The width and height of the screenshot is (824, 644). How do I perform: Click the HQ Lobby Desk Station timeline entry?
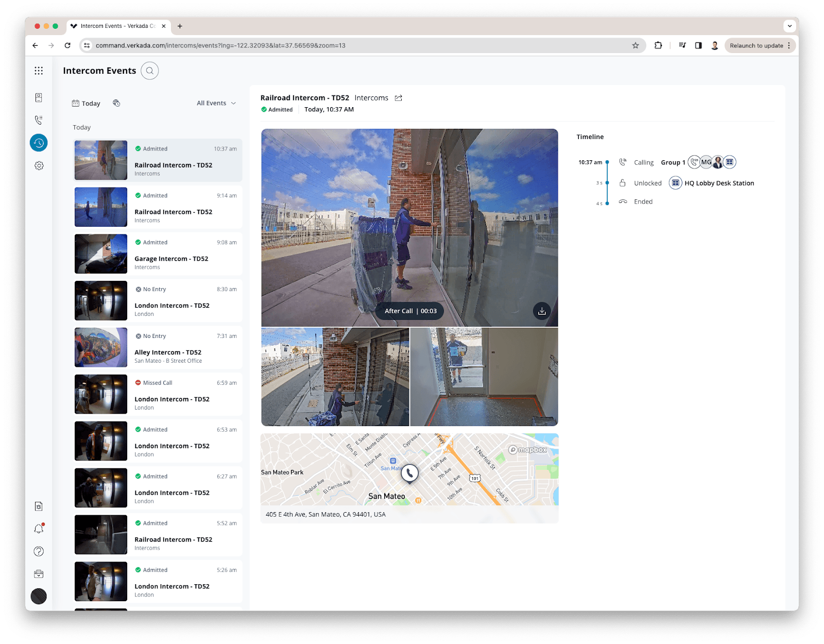pyautogui.click(x=718, y=183)
